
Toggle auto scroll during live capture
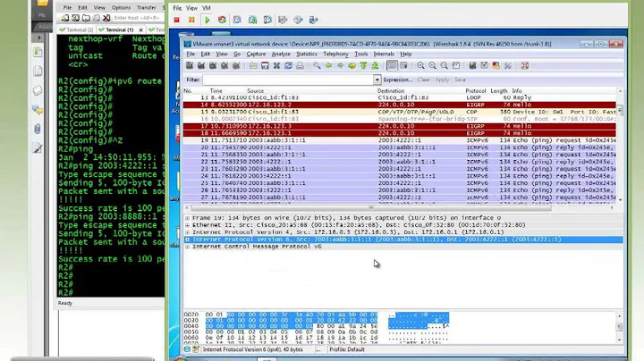(x=403, y=65)
